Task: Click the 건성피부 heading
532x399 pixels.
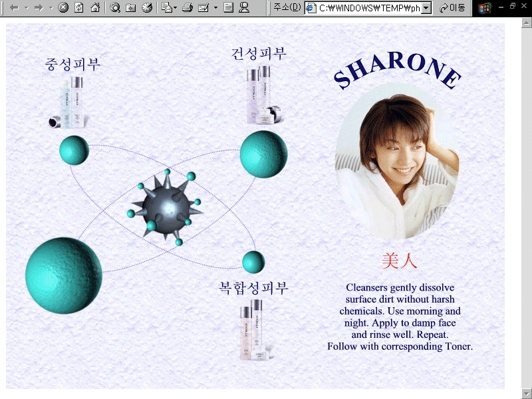Action: [259, 54]
